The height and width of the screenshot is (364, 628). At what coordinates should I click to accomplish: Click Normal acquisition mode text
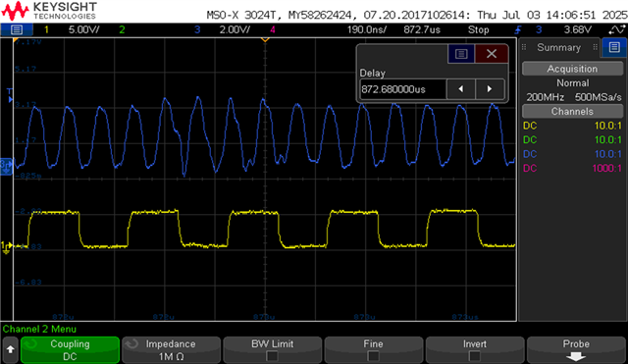(573, 83)
